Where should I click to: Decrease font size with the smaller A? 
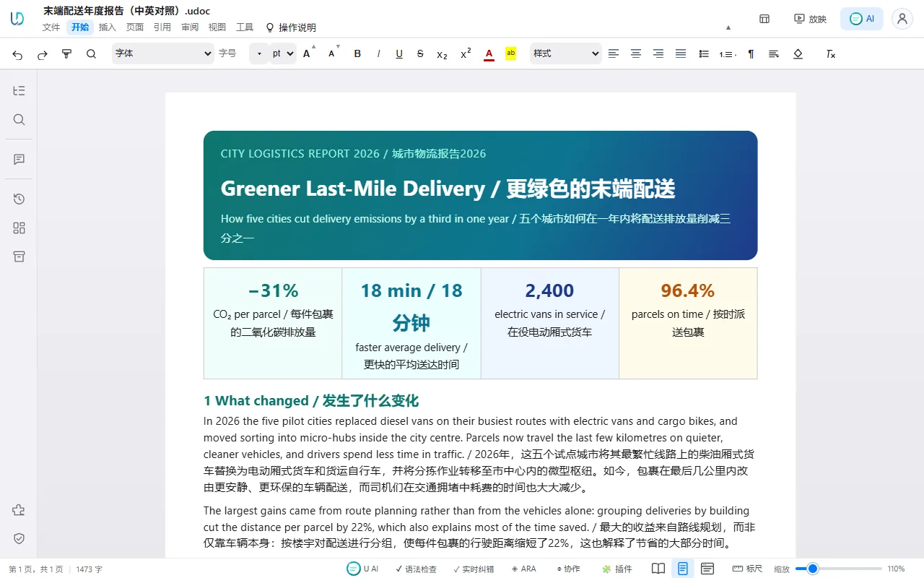(x=332, y=53)
